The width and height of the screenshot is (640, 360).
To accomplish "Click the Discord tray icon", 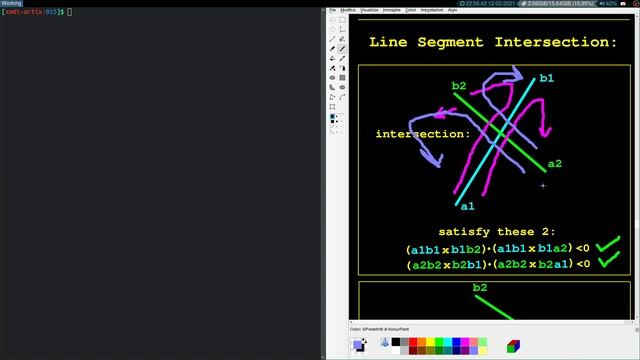I will pyautogui.click(x=623, y=3).
